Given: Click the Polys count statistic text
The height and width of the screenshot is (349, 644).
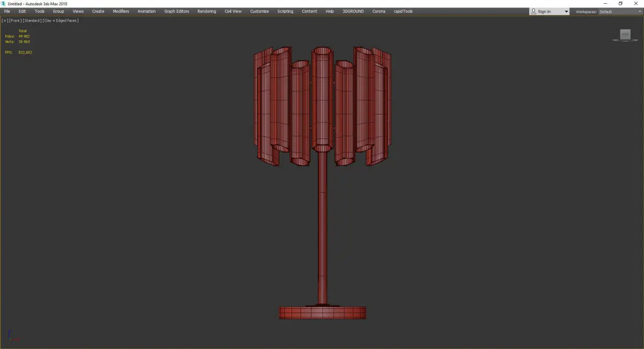Looking at the screenshot, I should tap(17, 36).
